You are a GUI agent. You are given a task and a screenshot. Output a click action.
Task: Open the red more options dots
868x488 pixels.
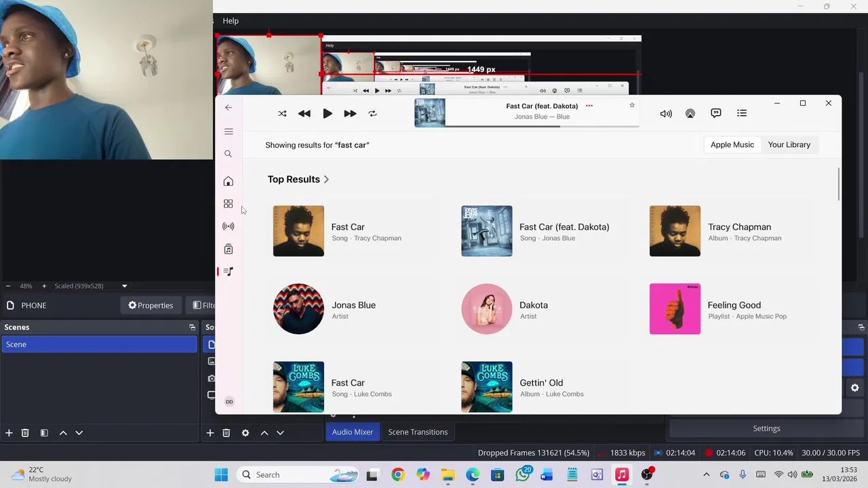click(x=589, y=106)
